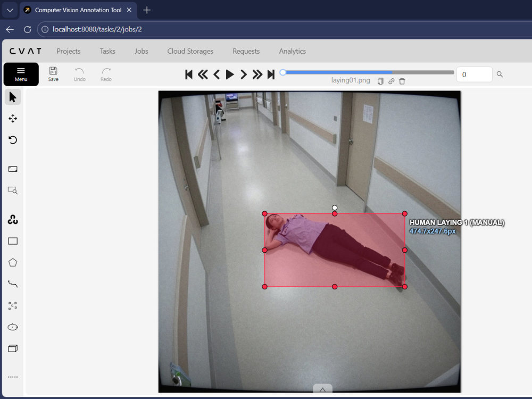Open frame search magnifier icon
The width and height of the screenshot is (532, 399).
click(x=500, y=74)
